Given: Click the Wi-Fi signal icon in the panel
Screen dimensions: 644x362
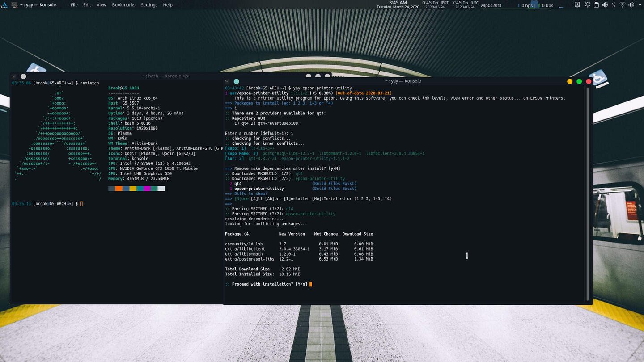Looking at the screenshot, I should (x=623, y=4).
